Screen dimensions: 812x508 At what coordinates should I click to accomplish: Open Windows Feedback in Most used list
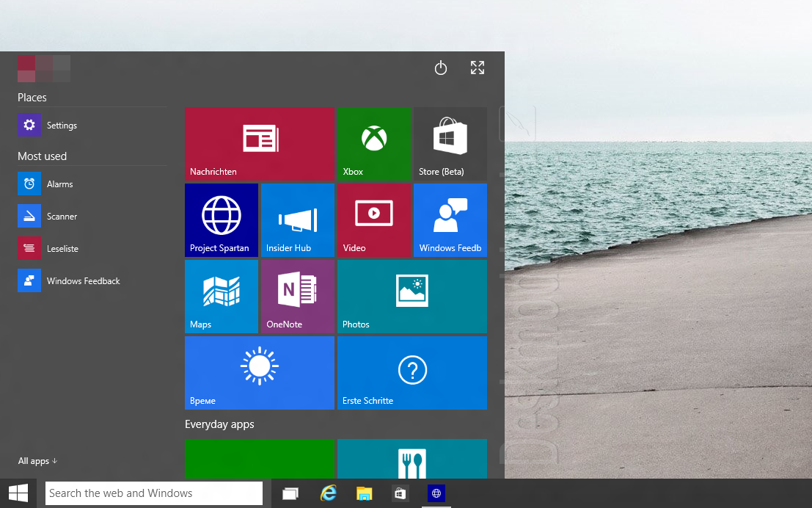92,280
